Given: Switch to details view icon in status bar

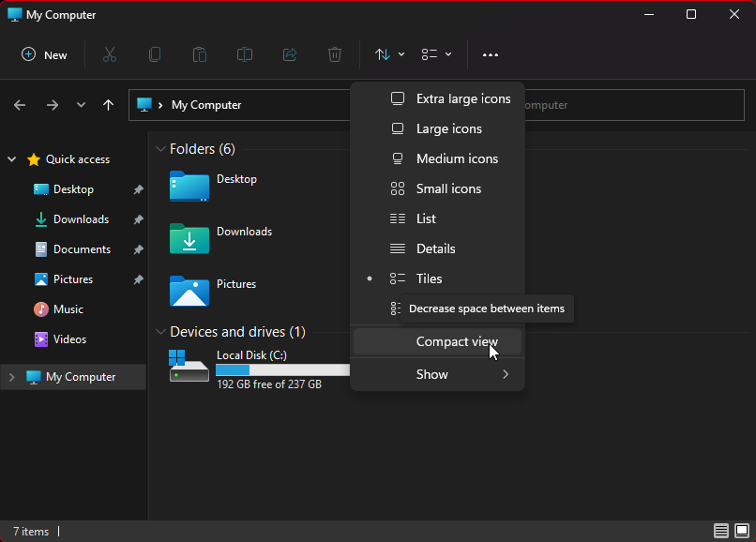Looking at the screenshot, I should [720, 531].
